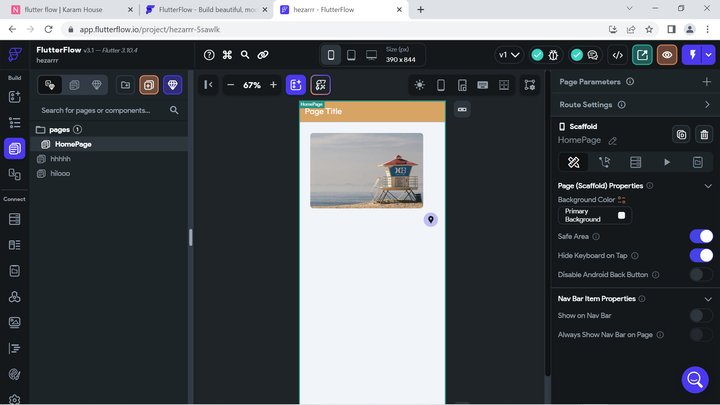Expand the Route Settings section
Screen dimensions: 720x405
(708, 104)
